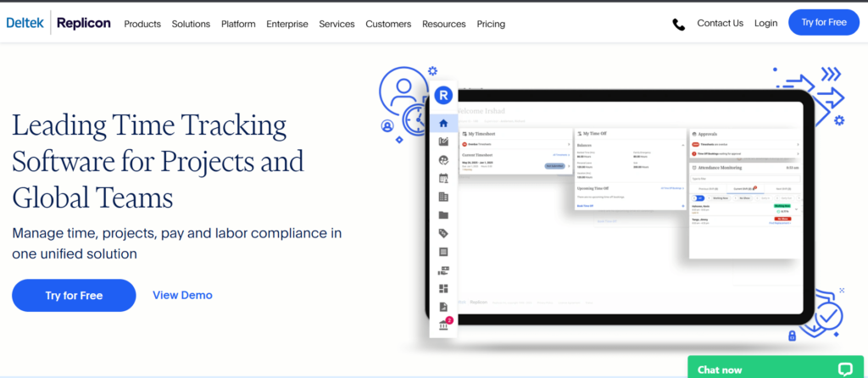Open the dashboard tiles sidebar icon
Viewport: 868px width, 378px height.
pyautogui.click(x=443, y=288)
